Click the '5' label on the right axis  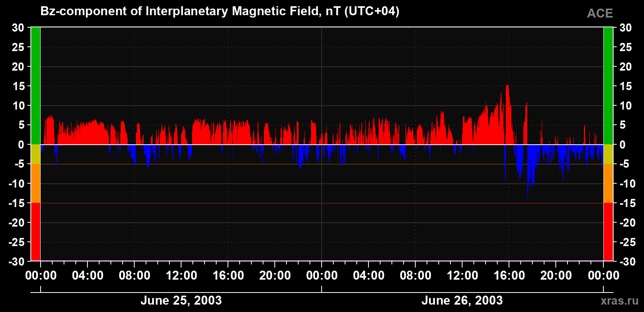pyautogui.click(x=623, y=125)
